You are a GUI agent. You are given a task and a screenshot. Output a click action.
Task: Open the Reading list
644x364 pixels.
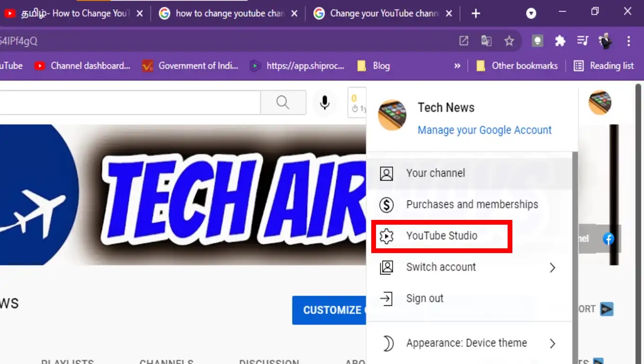point(604,66)
